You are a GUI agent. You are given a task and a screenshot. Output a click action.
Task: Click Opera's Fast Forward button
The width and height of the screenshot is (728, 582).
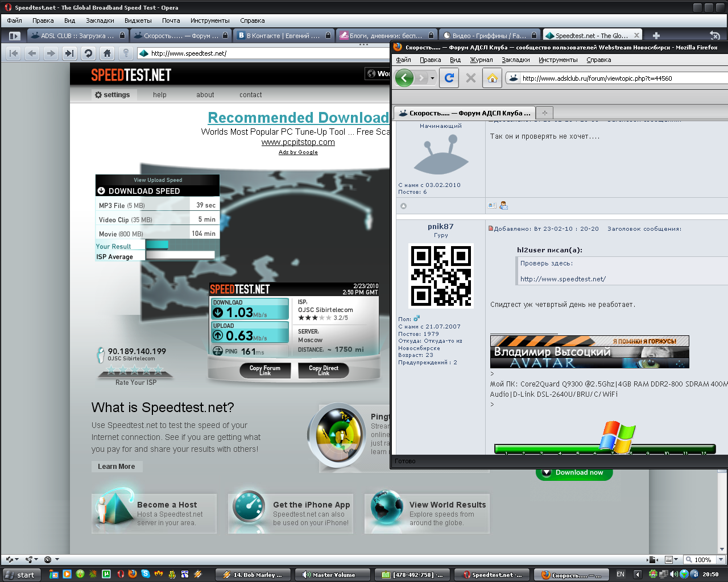point(69,53)
